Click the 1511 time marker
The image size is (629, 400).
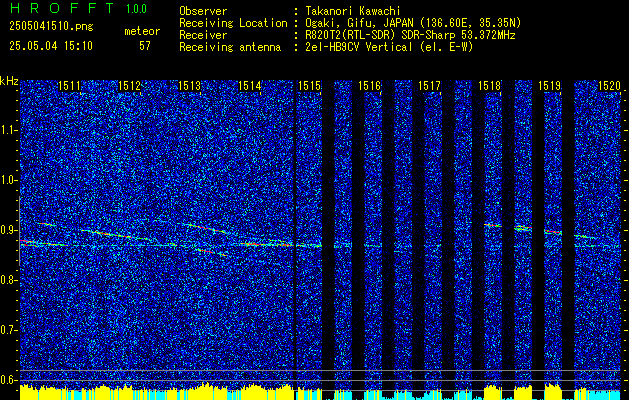click(69, 85)
